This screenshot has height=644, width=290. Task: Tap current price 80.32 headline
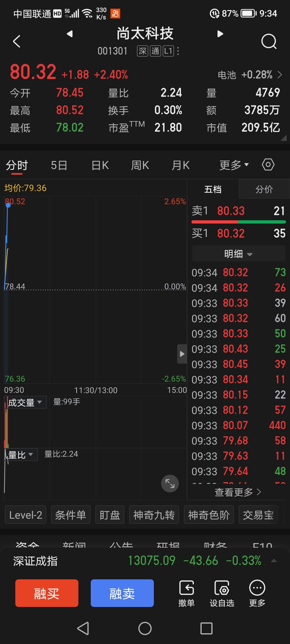pos(33,72)
